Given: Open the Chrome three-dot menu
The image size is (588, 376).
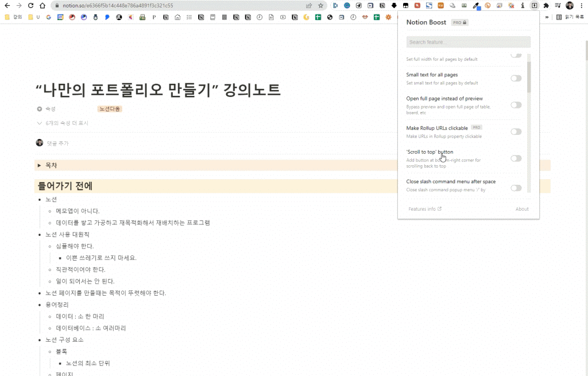Looking at the screenshot, I should (x=581, y=6).
